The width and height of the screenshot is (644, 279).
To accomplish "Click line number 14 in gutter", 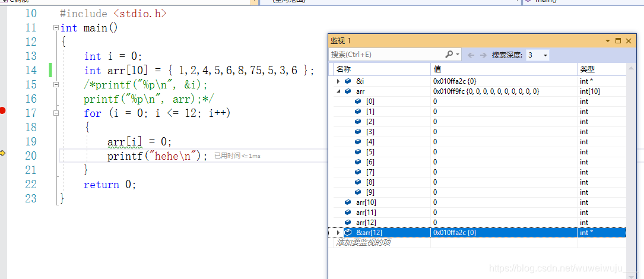I will tap(31, 70).
